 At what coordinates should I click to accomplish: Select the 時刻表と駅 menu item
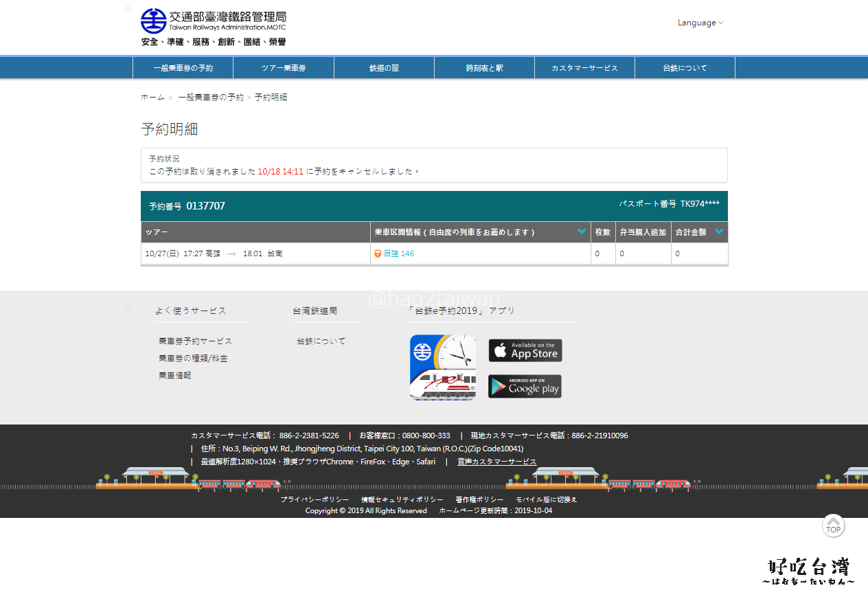tap(484, 68)
